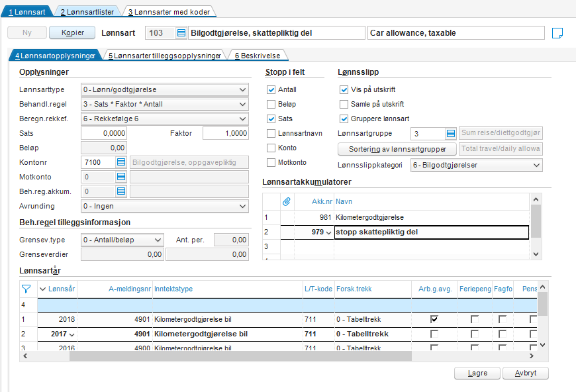Click the Lønnsartår vertical scroll down arrow

pyautogui.click(x=543, y=344)
